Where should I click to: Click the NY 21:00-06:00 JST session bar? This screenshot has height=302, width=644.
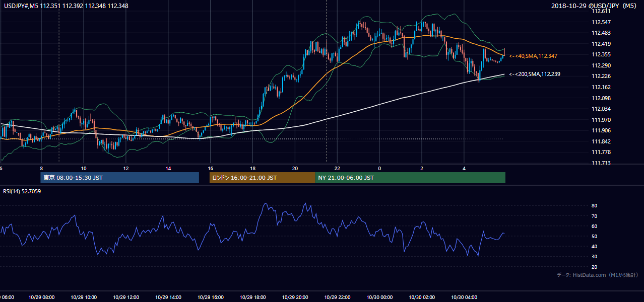(410, 178)
